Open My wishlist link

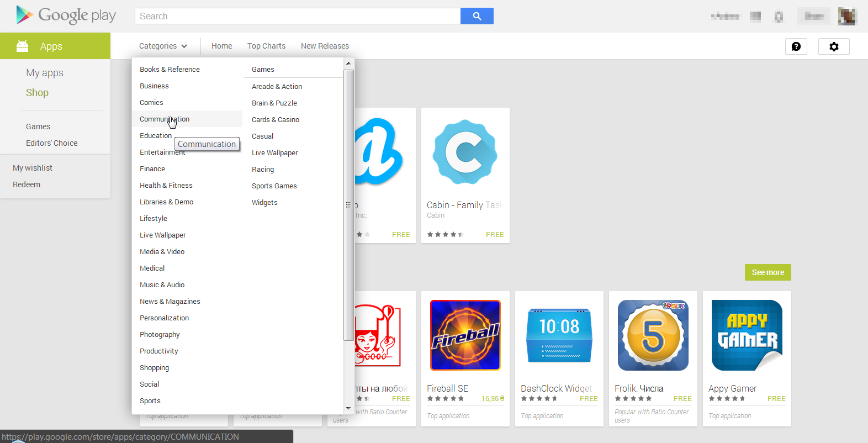pyautogui.click(x=33, y=168)
